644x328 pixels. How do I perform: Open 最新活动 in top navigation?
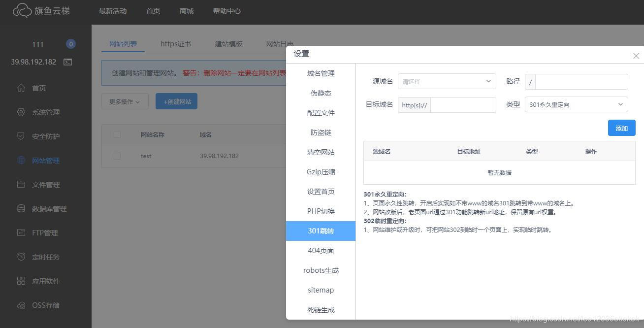pos(113,11)
